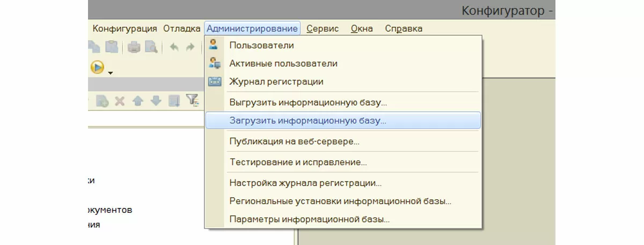Select Загрузить информационную базу... menu entry
The width and height of the screenshot is (644, 245).
coord(308,121)
